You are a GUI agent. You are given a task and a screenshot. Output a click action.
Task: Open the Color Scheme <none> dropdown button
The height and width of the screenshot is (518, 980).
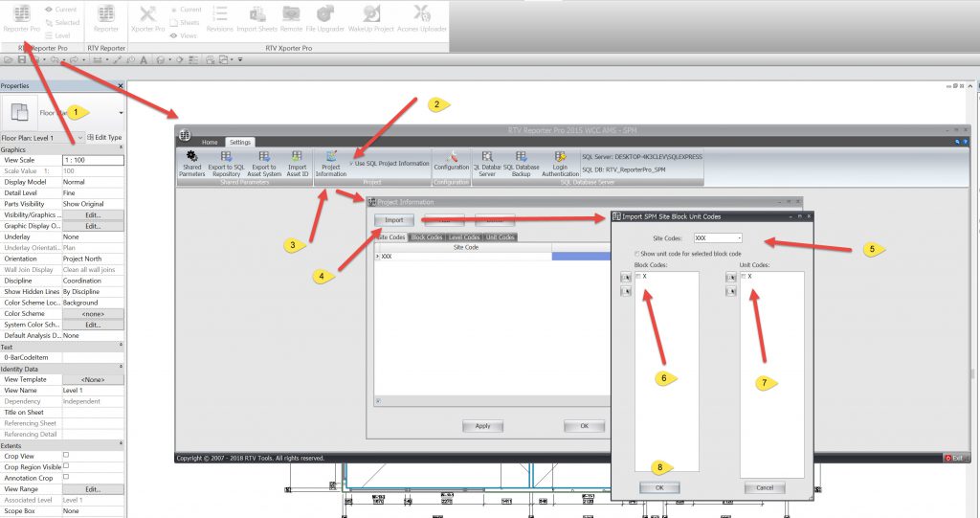pos(92,313)
